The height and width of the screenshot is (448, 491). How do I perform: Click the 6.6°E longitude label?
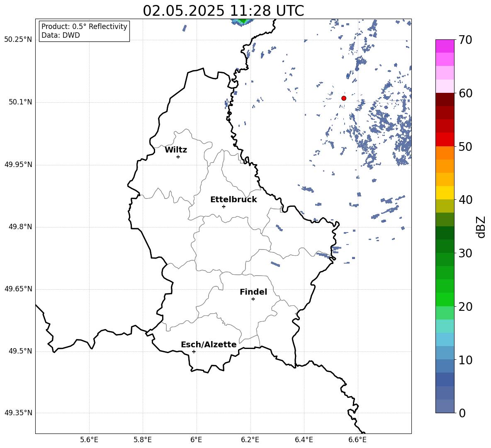[x=357, y=440]
